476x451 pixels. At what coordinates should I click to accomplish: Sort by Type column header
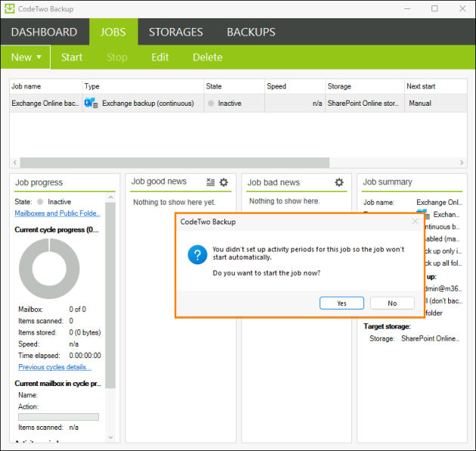[143, 86]
